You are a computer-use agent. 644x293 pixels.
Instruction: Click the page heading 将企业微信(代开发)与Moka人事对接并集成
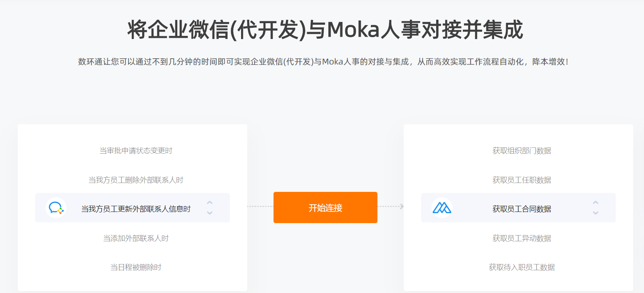[x=325, y=30]
